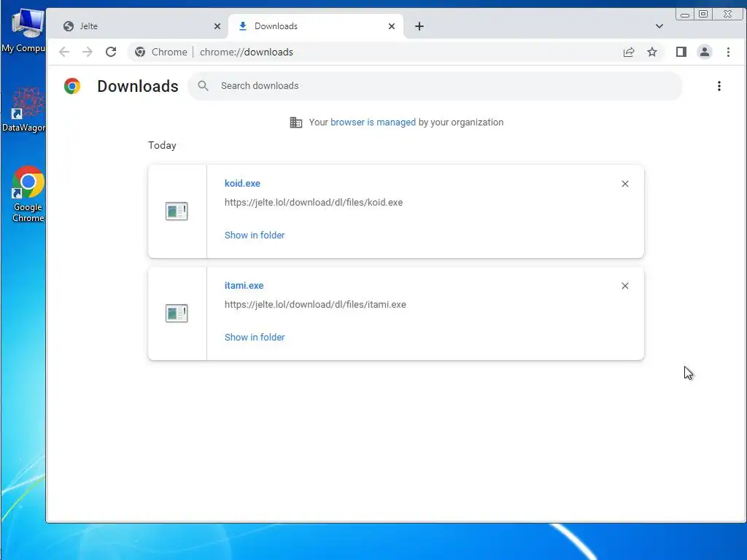This screenshot has width=747, height=560.
Task: Open the koid.exe file link
Action: 242,183
